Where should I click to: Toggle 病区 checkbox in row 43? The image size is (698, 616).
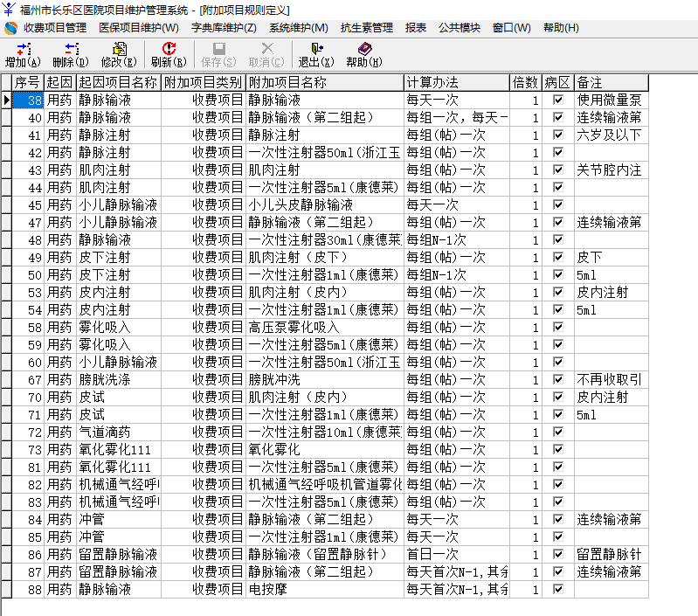(x=557, y=170)
